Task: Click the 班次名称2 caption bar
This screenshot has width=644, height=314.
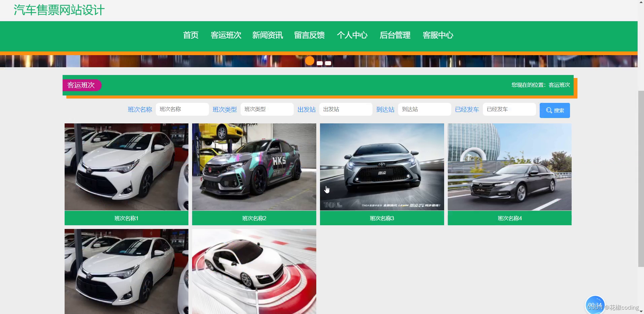Action: (254, 218)
